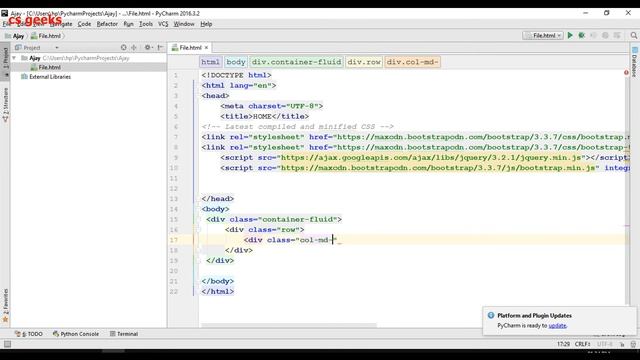
Task: Click the tool windows quick-access icon in status bar
Action: 7,344
